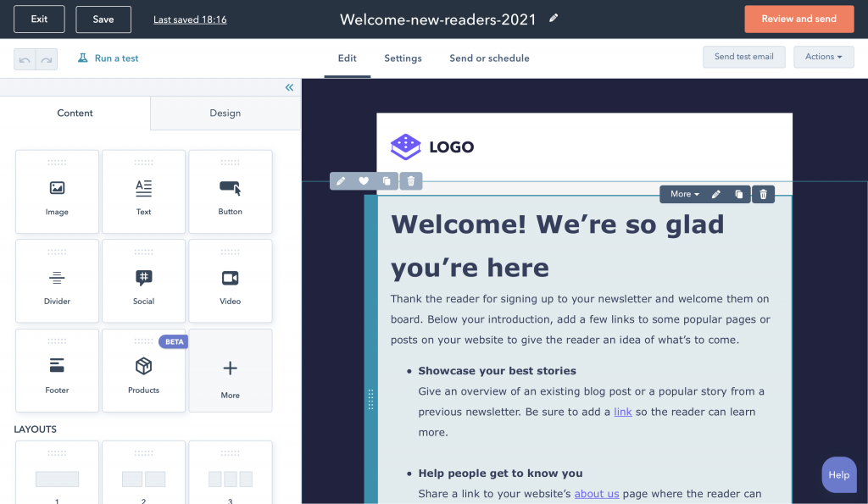Follow the 'about us' hyperlink
This screenshot has width=868, height=504.
click(x=596, y=493)
